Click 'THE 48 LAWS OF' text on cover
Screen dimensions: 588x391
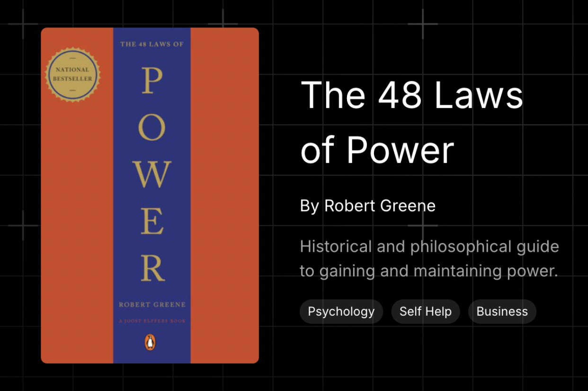point(152,44)
